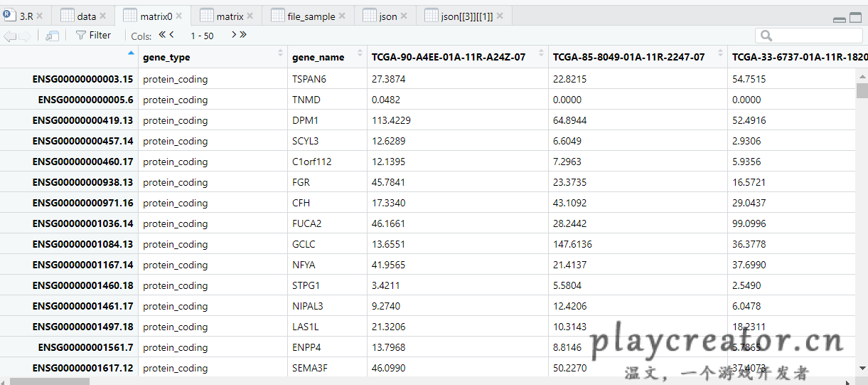Click the back navigation arrow icon
868x385 pixels.
coord(10,36)
